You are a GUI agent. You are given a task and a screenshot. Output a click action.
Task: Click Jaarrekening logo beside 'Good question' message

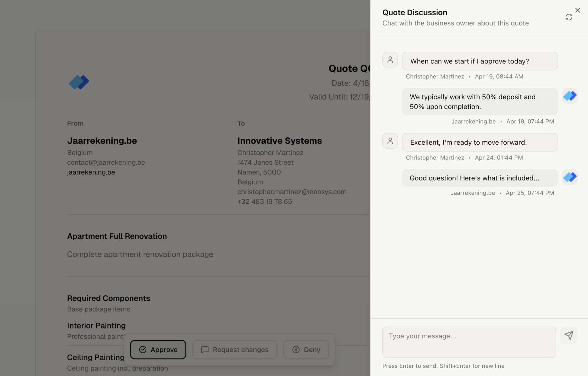570,177
